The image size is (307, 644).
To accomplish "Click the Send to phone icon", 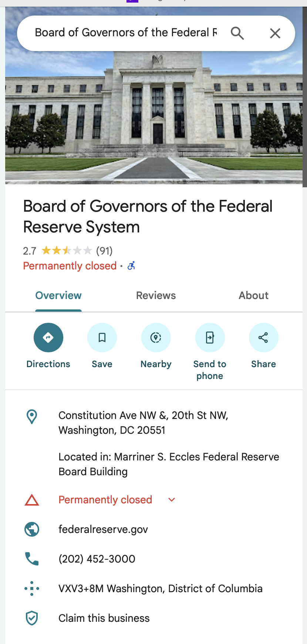I will [x=210, y=338].
